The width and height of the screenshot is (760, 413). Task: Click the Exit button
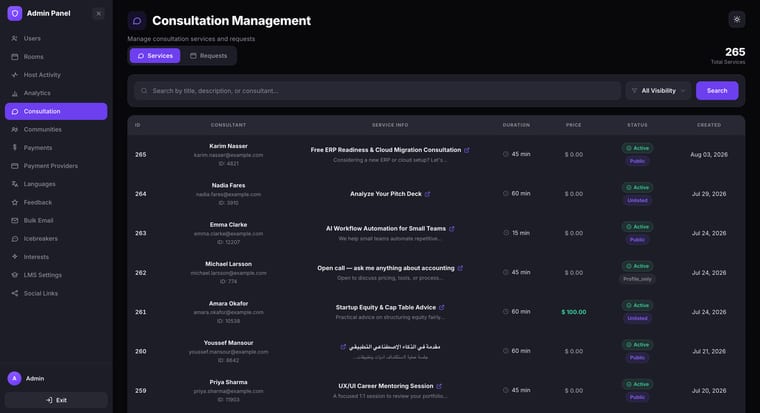pos(56,400)
